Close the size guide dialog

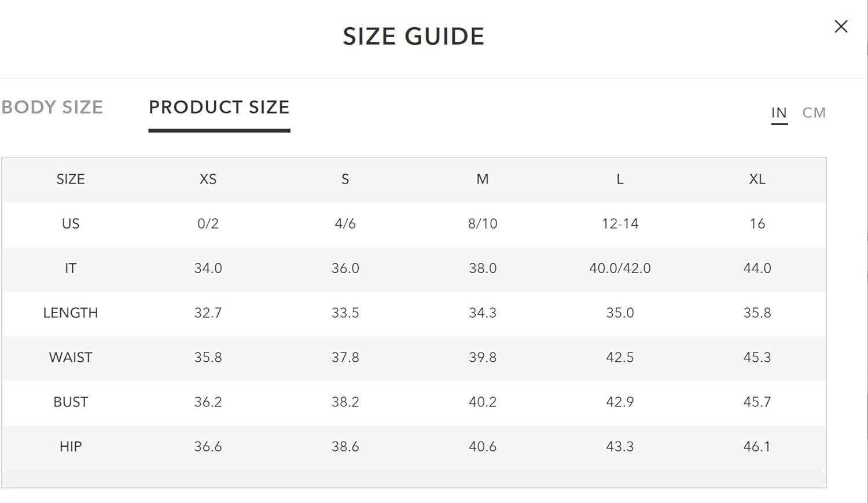(841, 27)
